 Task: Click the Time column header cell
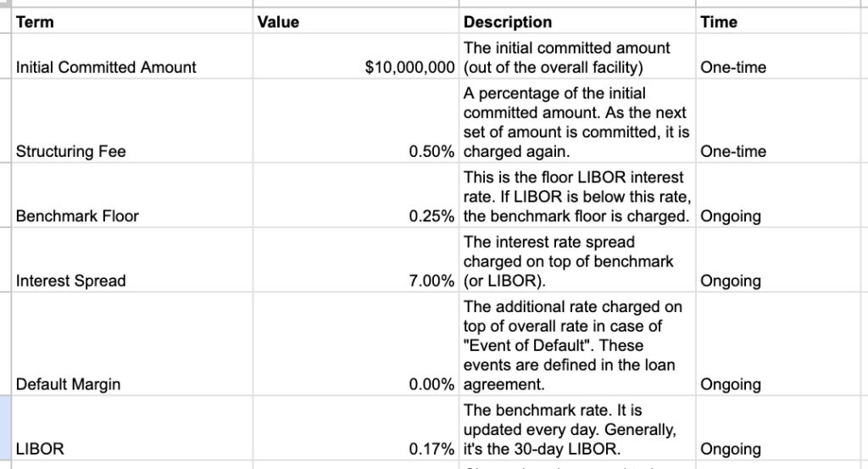pyautogui.click(x=719, y=22)
